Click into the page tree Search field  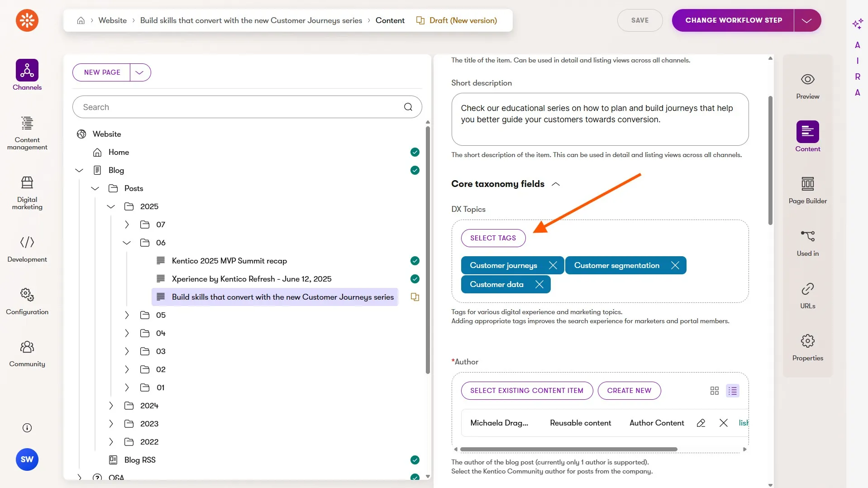point(247,107)
